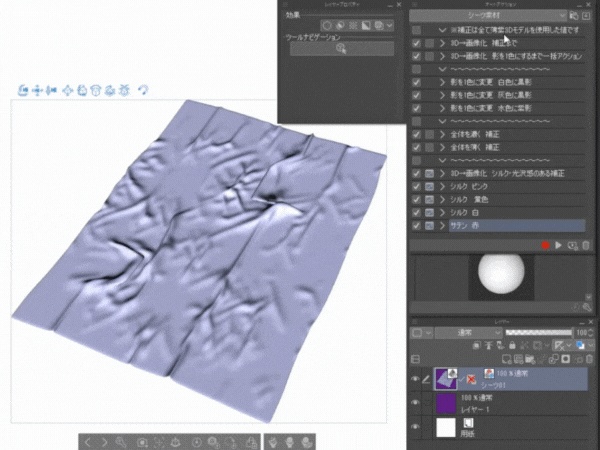Create a layer mask

pos(566,359)
